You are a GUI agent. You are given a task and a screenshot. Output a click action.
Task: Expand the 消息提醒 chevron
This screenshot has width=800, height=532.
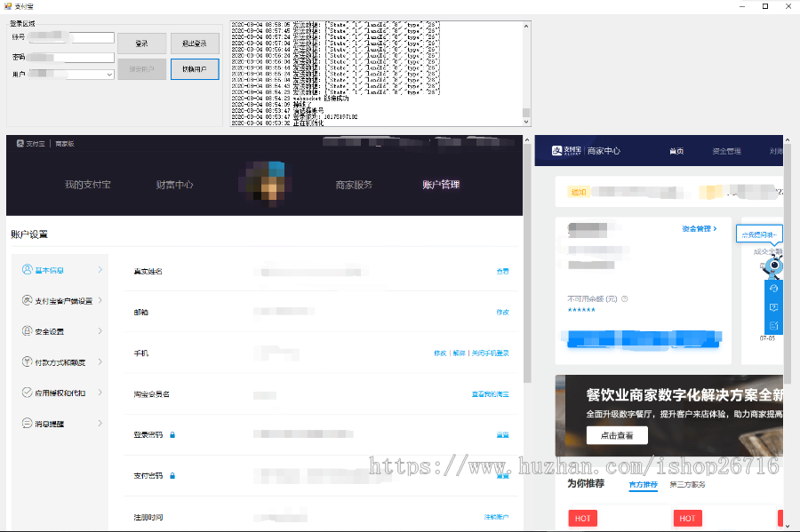tap(100, 423)
